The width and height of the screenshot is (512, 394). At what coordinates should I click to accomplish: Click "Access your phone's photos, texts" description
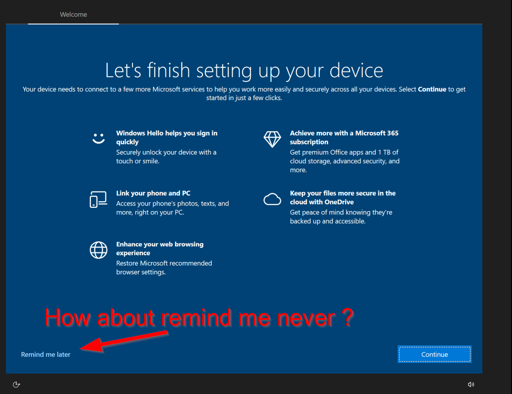point(172,208)
